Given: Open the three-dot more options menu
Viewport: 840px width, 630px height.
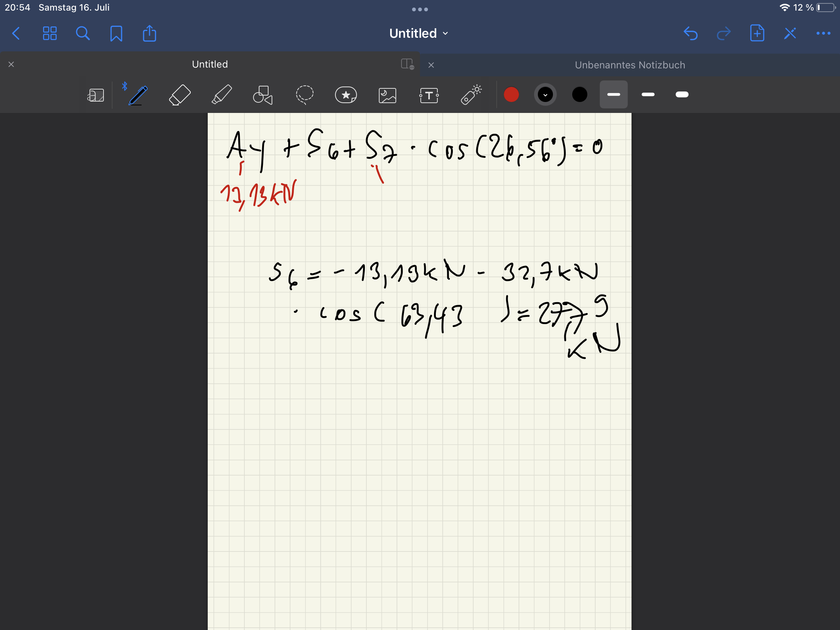Looking at the screenshot, I should [823, 33].
